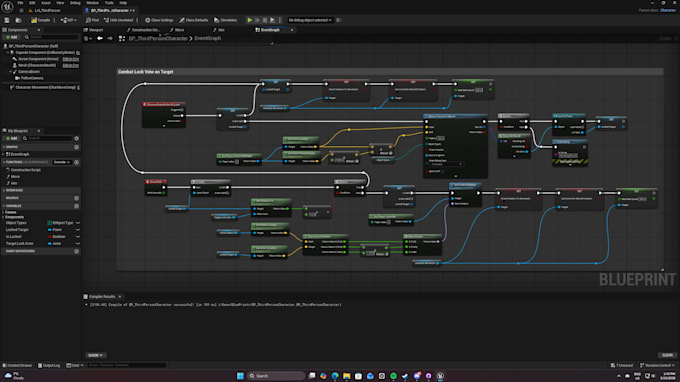Open Class Settings

(x=159, y=20)
